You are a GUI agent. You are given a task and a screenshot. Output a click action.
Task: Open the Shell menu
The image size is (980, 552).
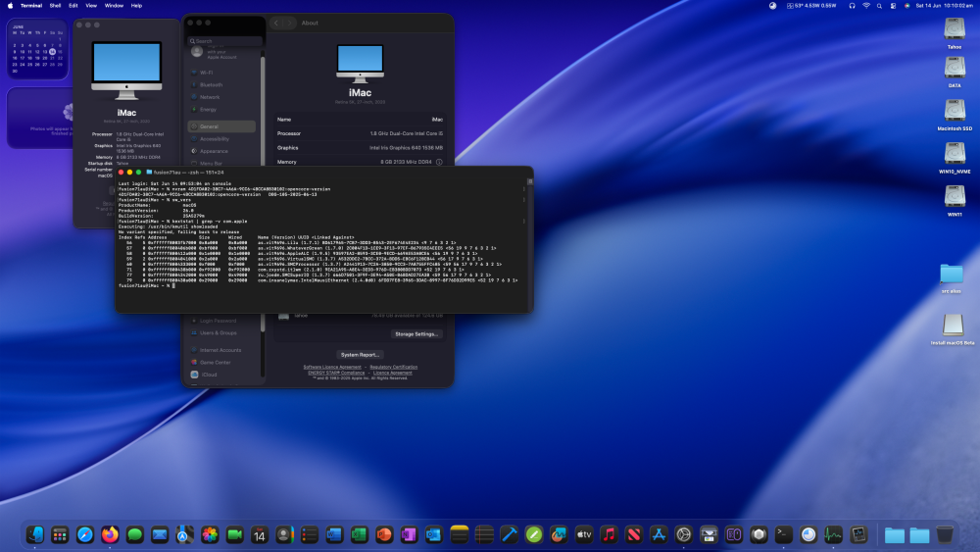[55, 6]
